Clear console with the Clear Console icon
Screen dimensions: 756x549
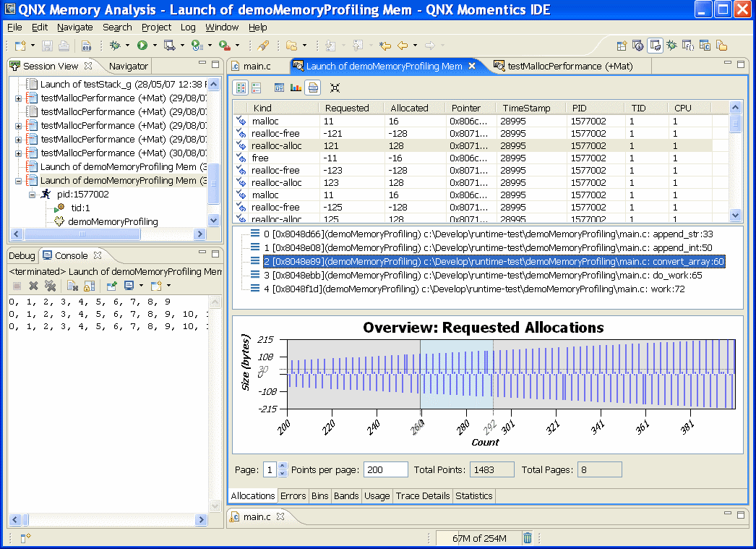pyautogui.click(x=72, y=286)
